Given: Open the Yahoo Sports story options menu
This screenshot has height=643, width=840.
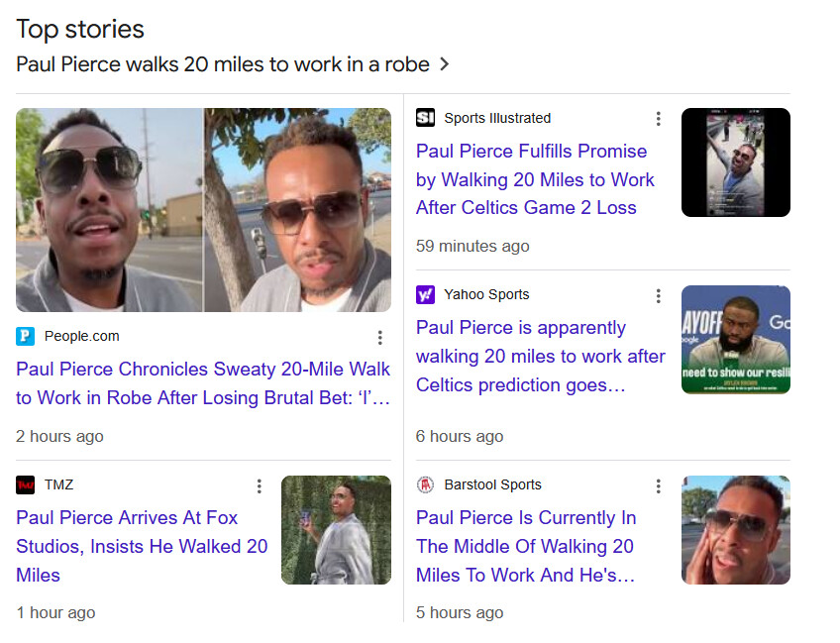Looking at the screenshot, I should click(x=658, y=295).
